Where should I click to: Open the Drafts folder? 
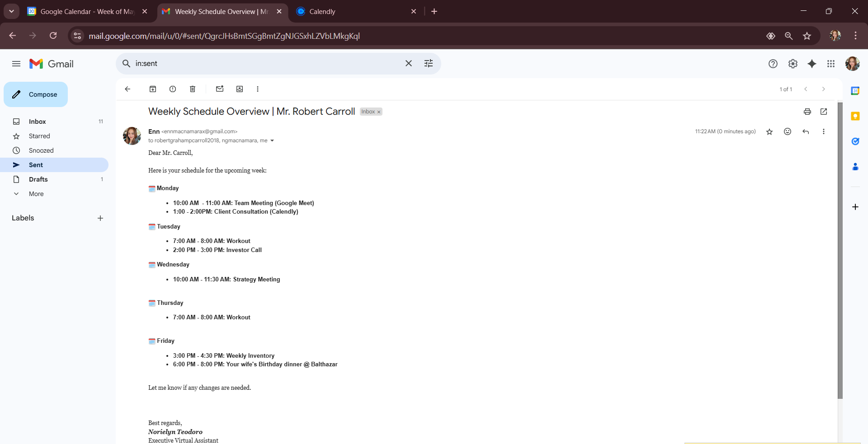pyautogui.click(x=54, y=179)
